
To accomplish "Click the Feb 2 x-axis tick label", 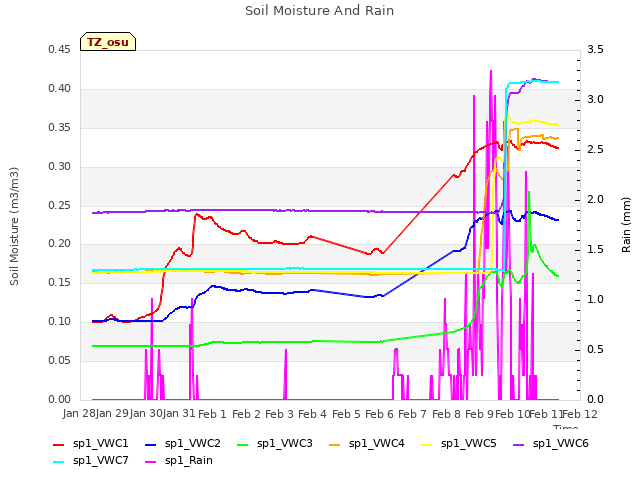I will (x=246, y=414).
